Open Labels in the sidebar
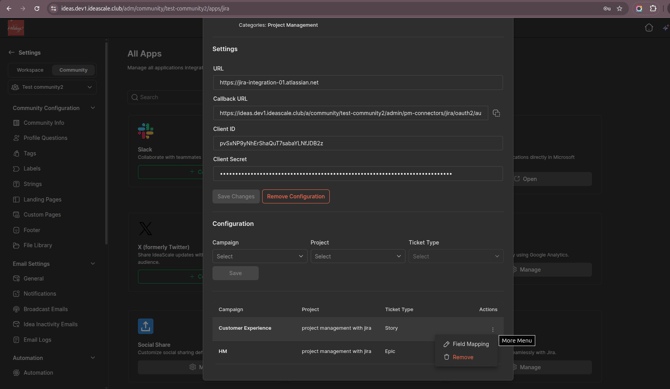The height and width of the screenshot is (389, 670). pyautogui.click(x=32, y=169)
